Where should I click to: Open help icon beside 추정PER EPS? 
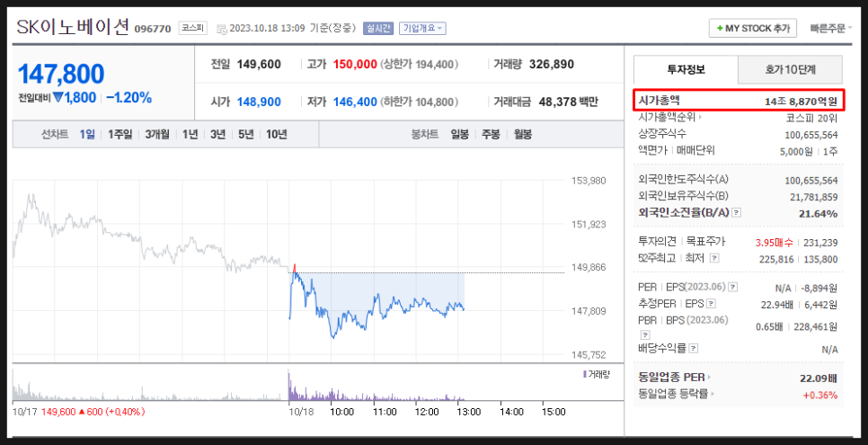[x=712, y=304]
